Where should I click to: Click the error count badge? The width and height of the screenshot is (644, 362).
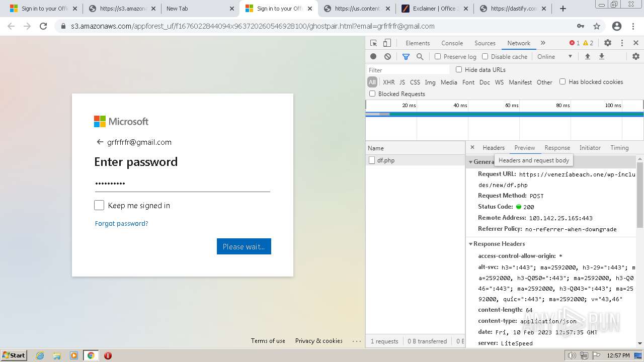tap(574, 43)
